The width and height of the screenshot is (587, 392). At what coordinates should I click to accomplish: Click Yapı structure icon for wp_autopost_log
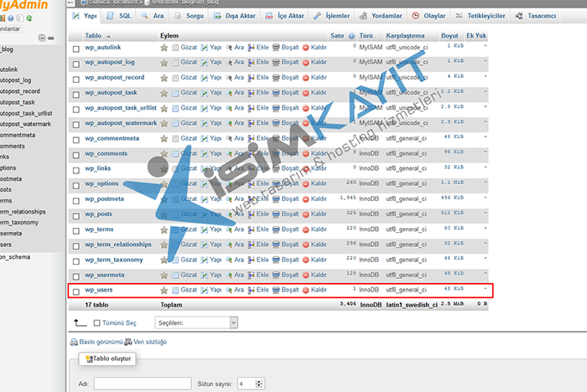[x=205, y=63]
